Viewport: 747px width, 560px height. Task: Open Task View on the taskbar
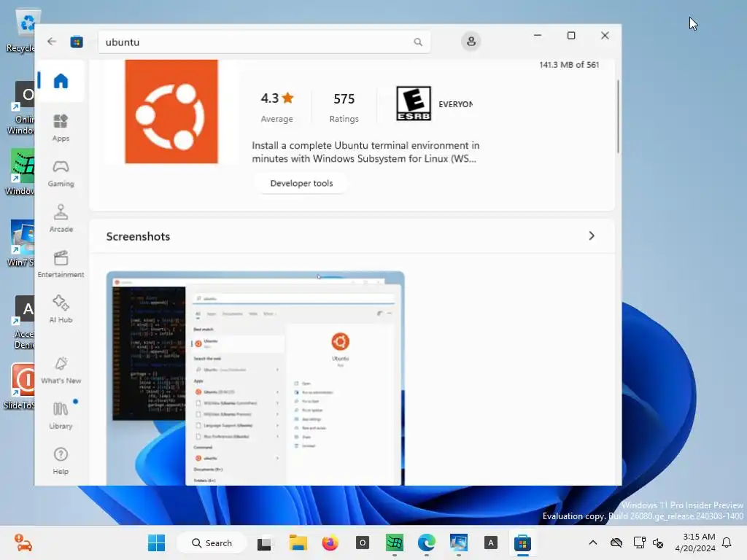264,542
